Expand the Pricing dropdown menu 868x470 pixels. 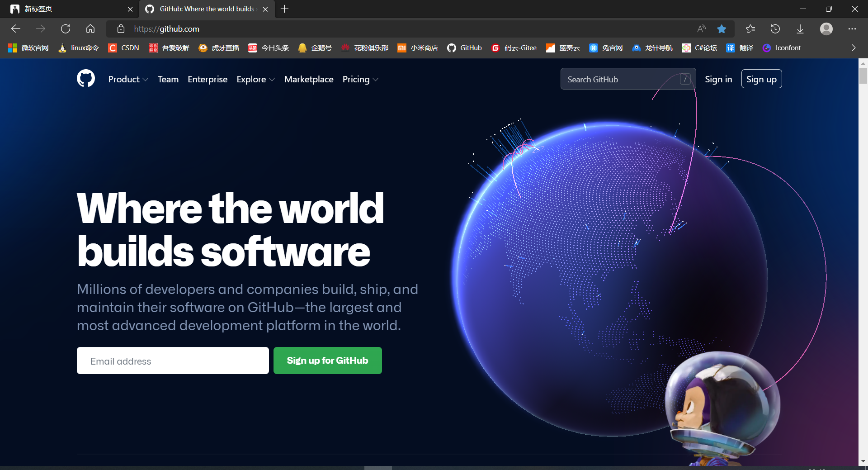coord(360,79)
